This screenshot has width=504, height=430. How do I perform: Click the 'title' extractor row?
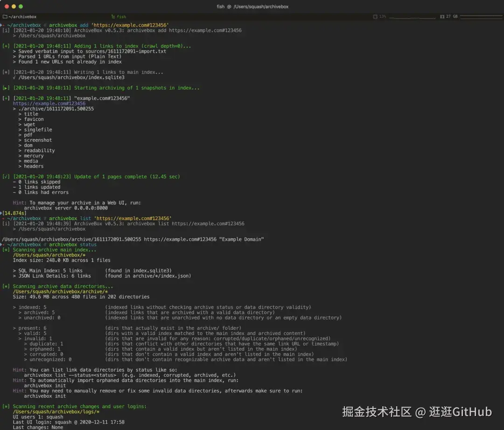(28, 114)
